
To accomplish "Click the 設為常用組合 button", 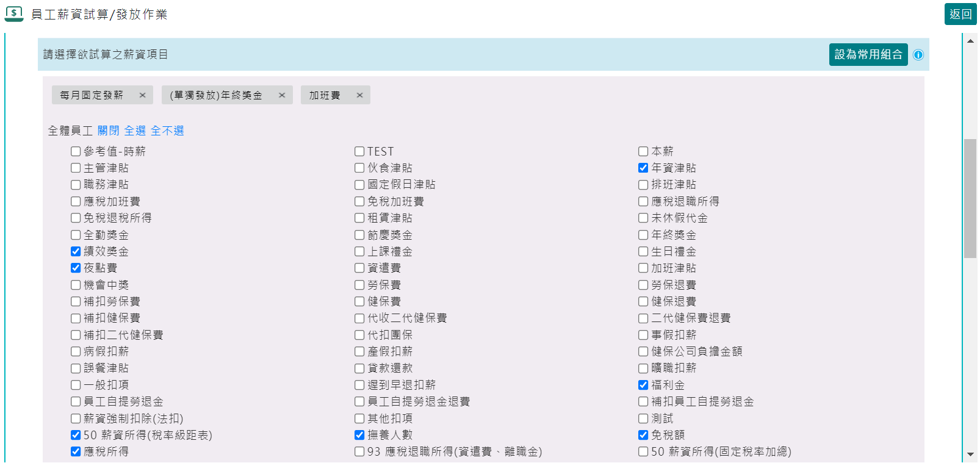I will (x=868, y=54).
